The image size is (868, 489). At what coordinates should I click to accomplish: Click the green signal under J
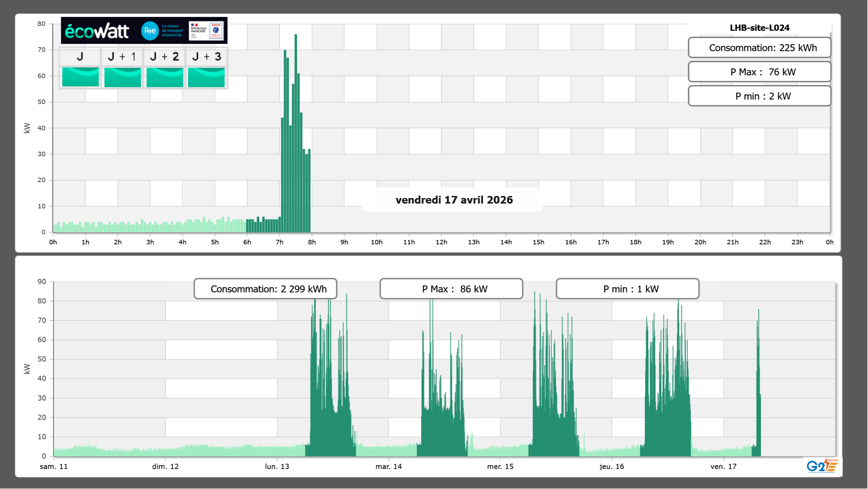(x=80, y=77)
